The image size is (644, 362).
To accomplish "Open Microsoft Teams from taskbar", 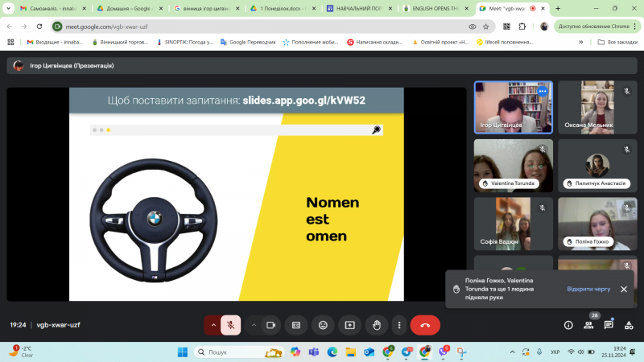I will [x=314, y=352].
